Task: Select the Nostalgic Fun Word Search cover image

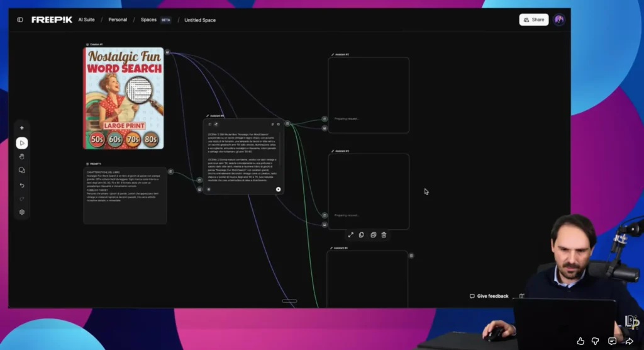Action: coord(123,98)
